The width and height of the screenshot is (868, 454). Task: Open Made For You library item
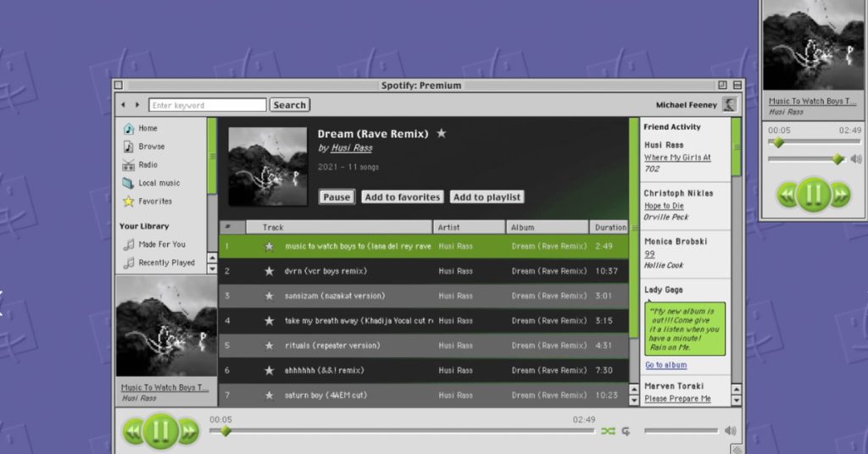pos(154,245)
